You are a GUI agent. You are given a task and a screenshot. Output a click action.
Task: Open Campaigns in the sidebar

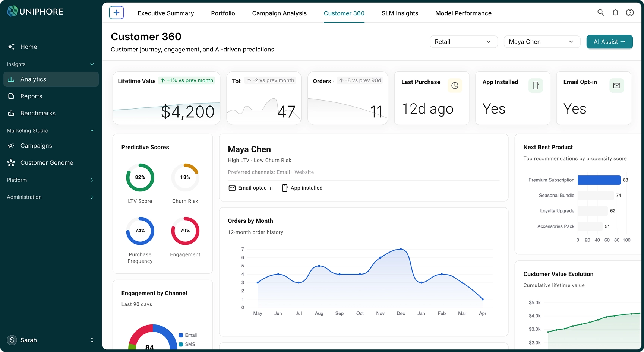(51, 146)
